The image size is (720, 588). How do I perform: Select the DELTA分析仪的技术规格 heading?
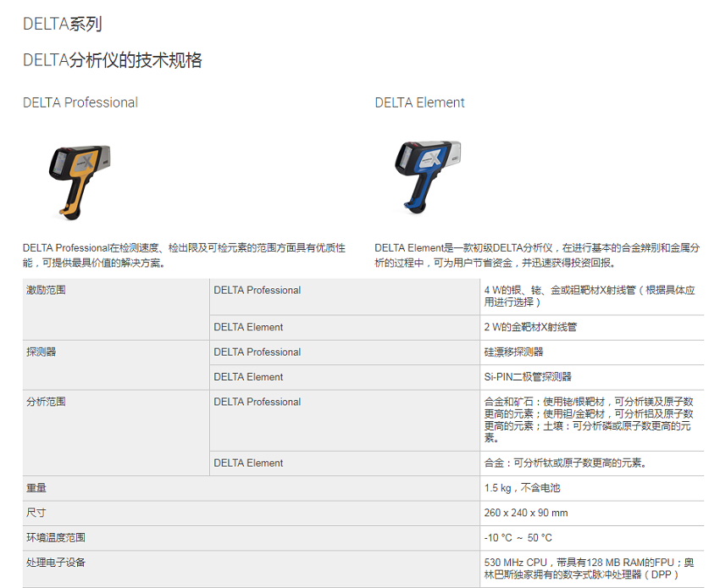(x=112, y=60)
